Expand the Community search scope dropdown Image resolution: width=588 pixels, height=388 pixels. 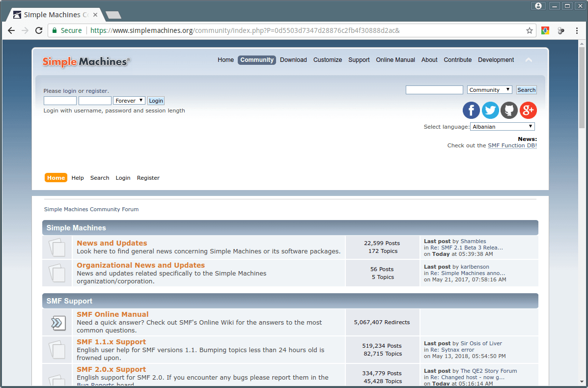(489, 90)
